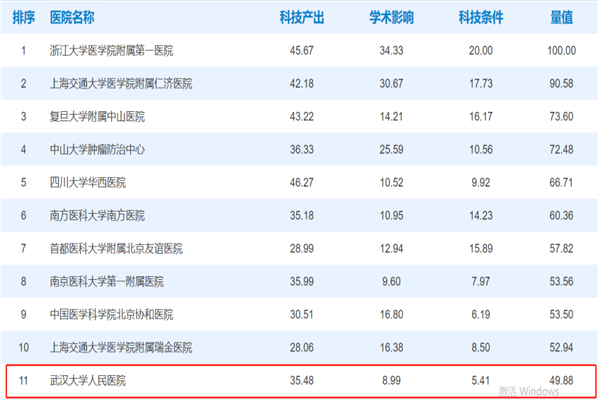600x400 pixels.
Task: Select 上海交通大学医学院附属仁济医院 hospital name
Action: click(121, 83)
